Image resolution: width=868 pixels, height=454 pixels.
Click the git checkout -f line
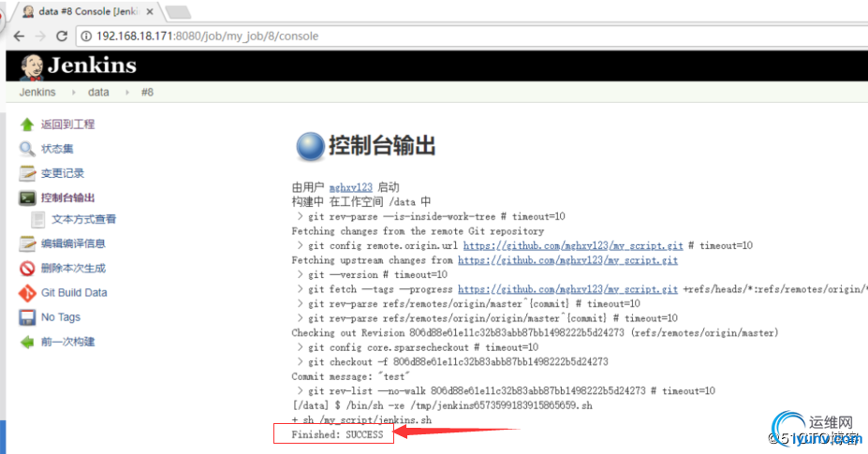[x=453, y=361]
